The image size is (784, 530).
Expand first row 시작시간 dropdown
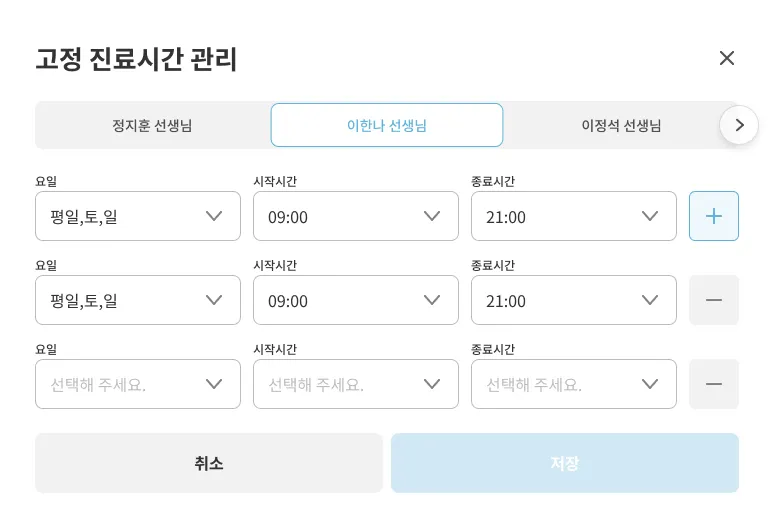[x=355, y=216]
